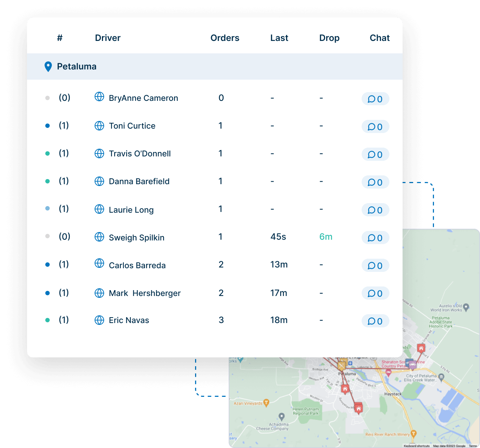Image resolution: width=480 pixels, height=448 pixels.
Task: Open chat with Mark Hershberger
Action: click(375, 293)
